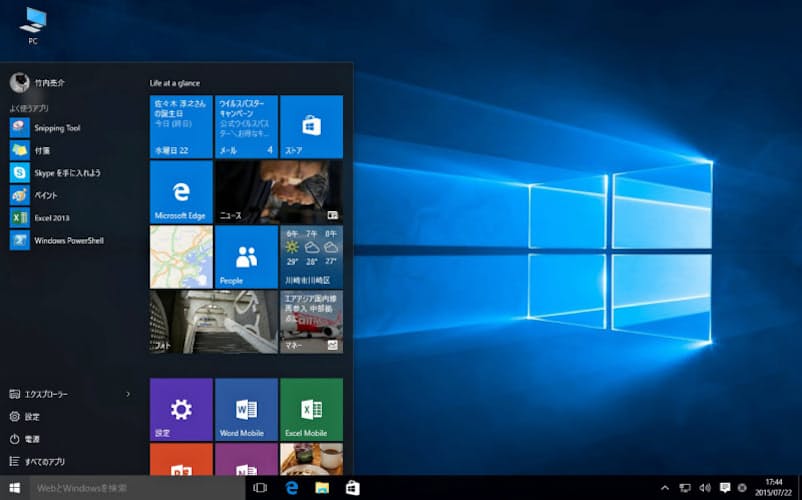This screenshot has height=500, width=802.
Task: Launch Excel 2013 from frequent apps
Action: 50,217
